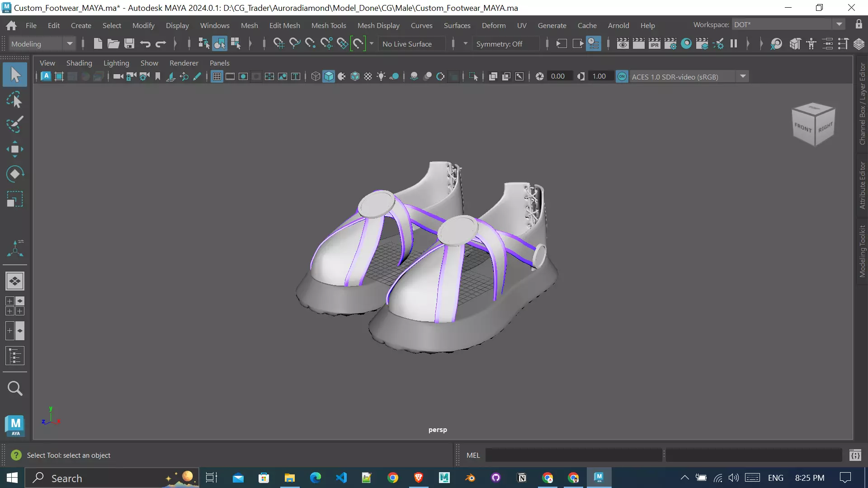Open the viewport Shading menu
Image resolution: width=868 pixels, height=488 pixels.
pos(79,63)
